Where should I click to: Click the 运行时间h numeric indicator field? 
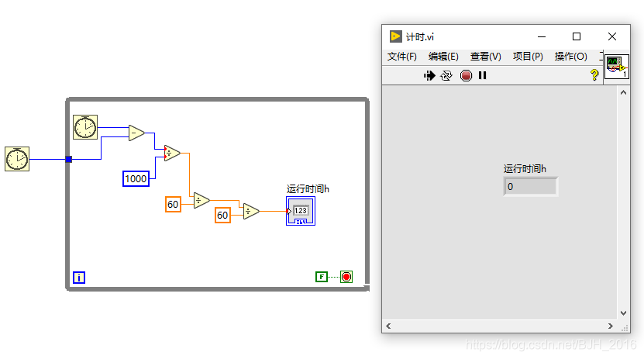click(530, 187)
